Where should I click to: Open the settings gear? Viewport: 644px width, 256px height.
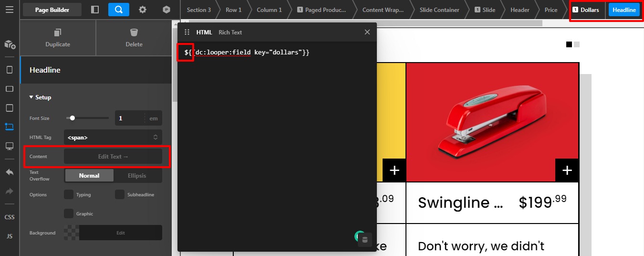[143, 10]
